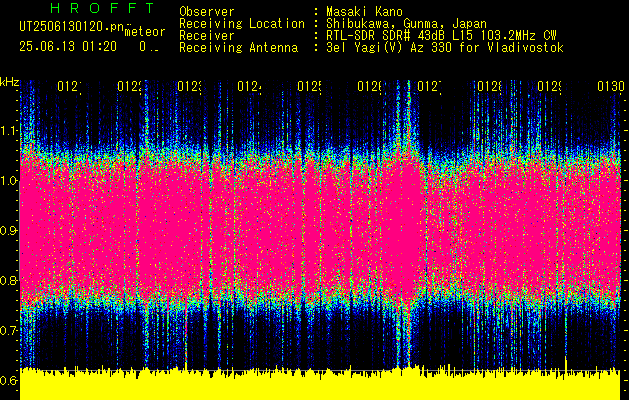
Task: Click the 0126 time marker
Action: pyautogui.click(x=370, y=86)
